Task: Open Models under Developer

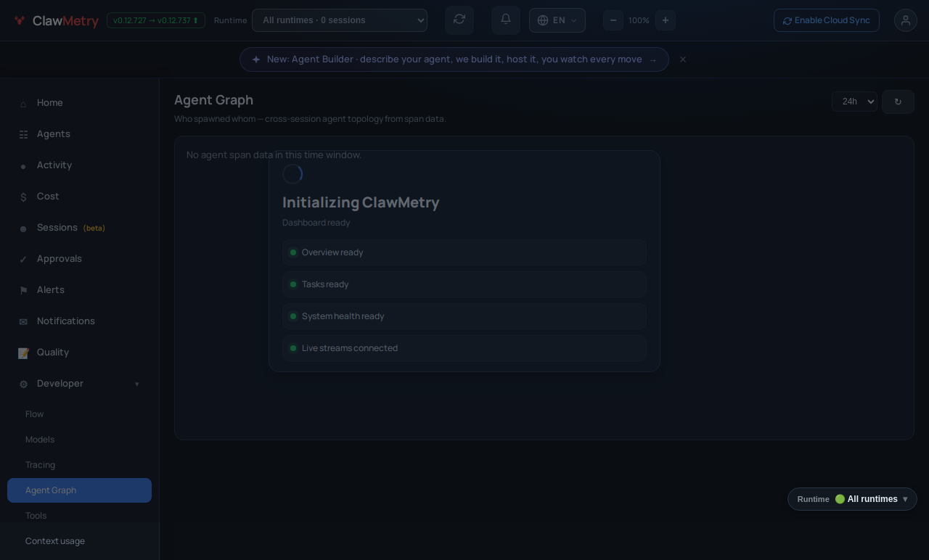Action: [x=80, y=440]
